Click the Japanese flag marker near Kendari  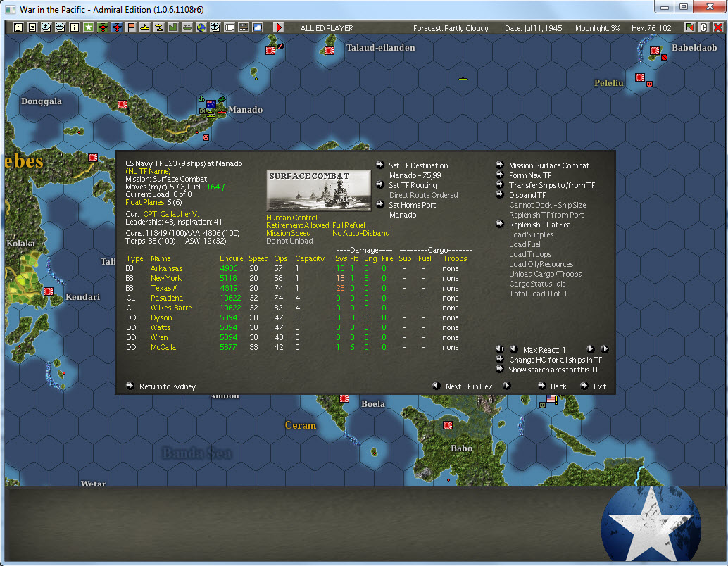coord(49,291)
